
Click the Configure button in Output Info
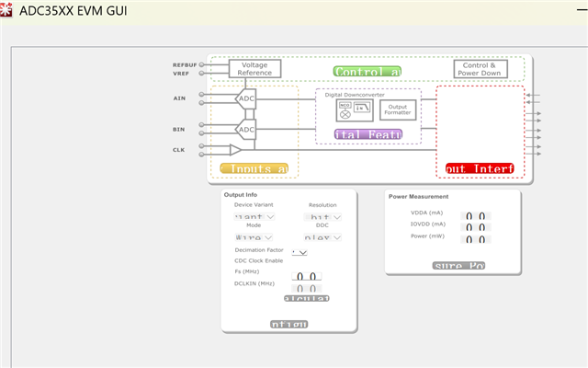pos(288,324)
